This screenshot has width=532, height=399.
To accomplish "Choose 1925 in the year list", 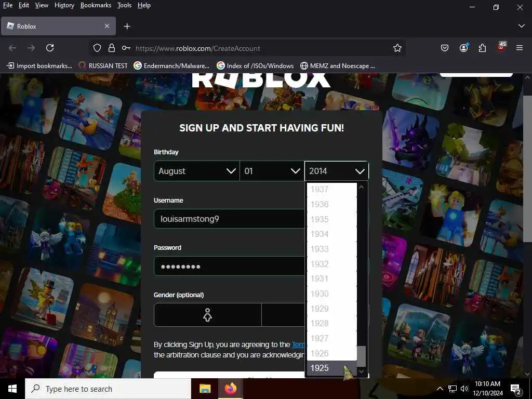I will [332, 368].
